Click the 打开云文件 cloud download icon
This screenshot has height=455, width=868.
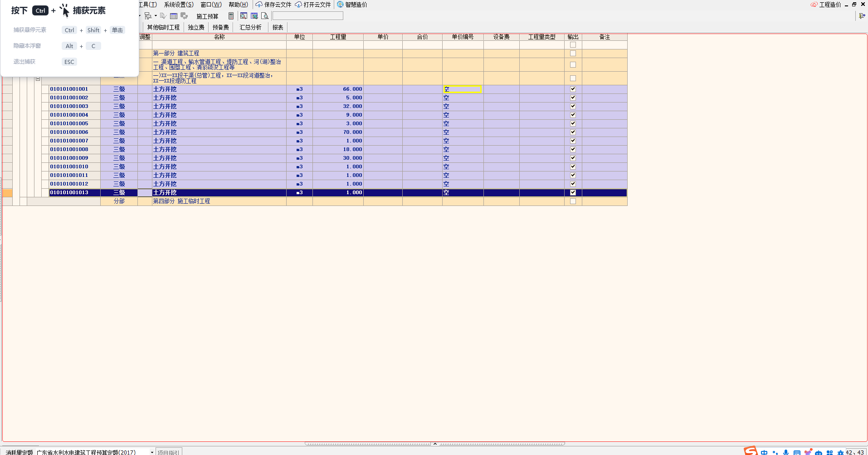298,5
